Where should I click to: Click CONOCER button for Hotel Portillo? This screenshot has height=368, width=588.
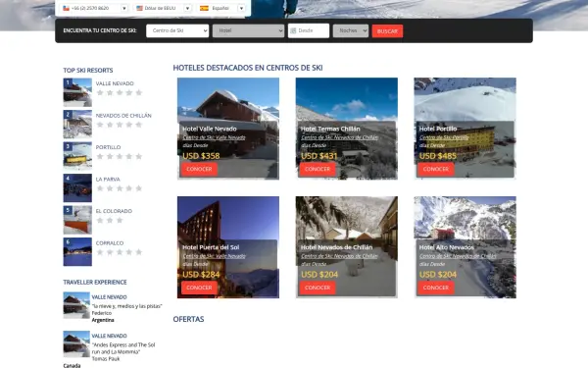pos(436,170)
